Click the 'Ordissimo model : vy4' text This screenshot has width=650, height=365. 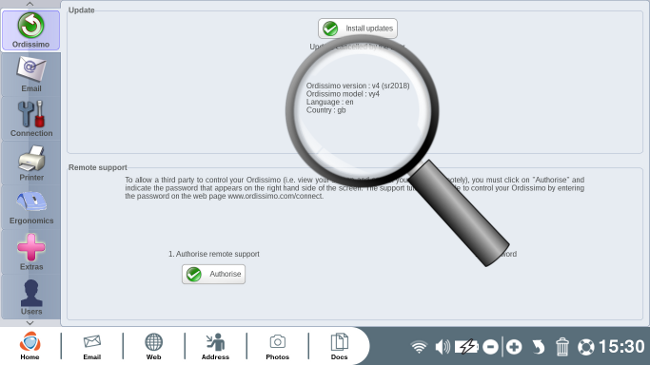pos(343,94)
